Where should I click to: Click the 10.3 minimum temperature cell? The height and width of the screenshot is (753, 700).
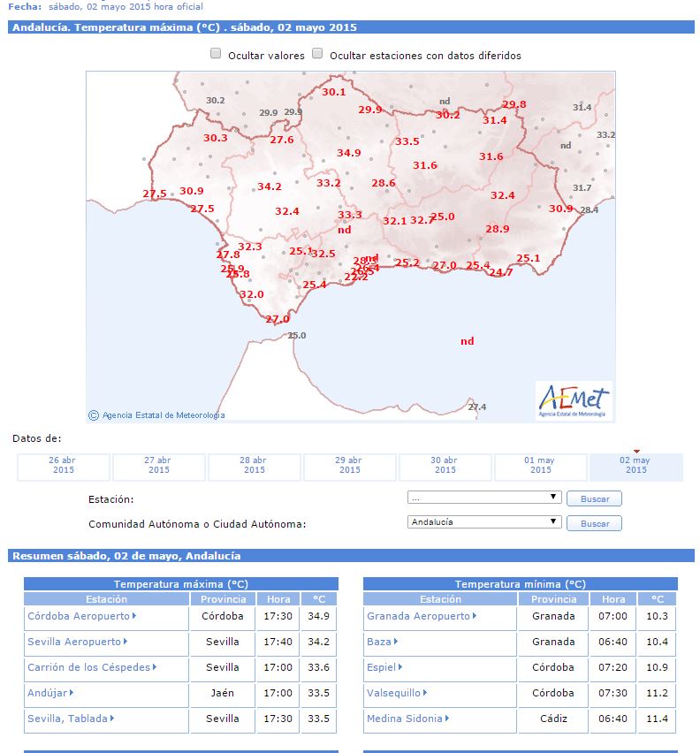pyautogui.click(x=657, y=616)
